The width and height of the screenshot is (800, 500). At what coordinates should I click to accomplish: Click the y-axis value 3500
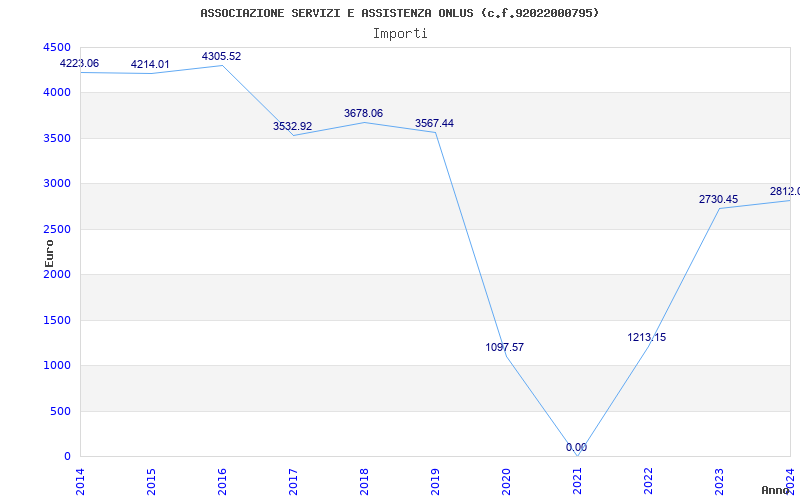click(x=57, y=138)
